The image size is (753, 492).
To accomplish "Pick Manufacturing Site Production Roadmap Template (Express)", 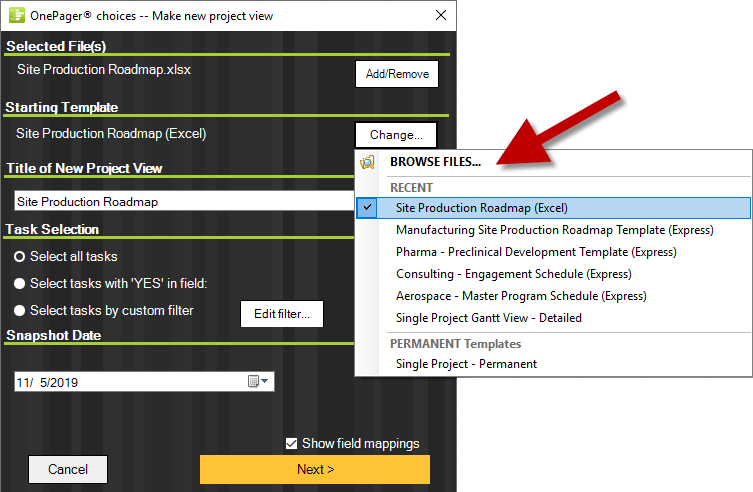I will (555, 230).
